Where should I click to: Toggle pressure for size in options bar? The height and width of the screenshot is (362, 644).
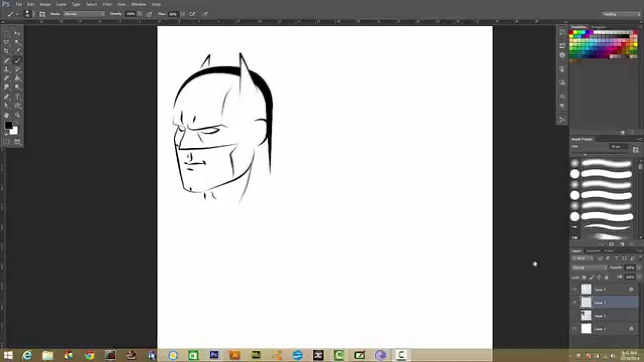205,14
